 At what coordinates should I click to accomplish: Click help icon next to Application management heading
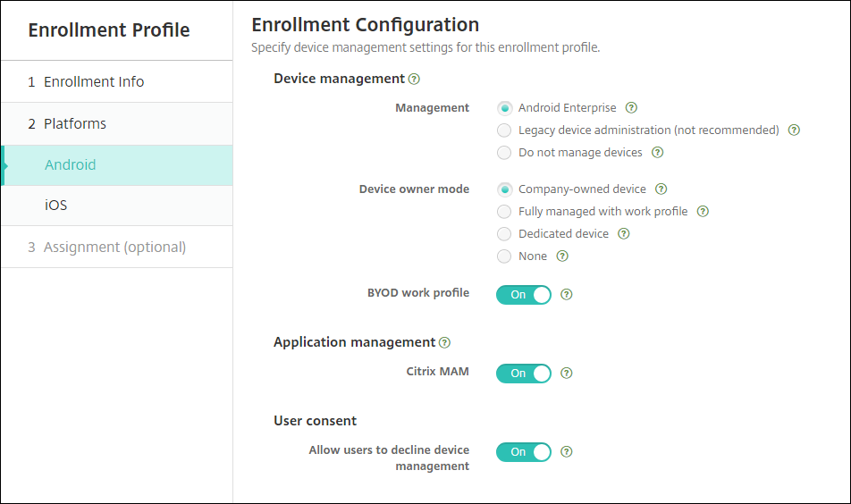[x=445, y=342]
